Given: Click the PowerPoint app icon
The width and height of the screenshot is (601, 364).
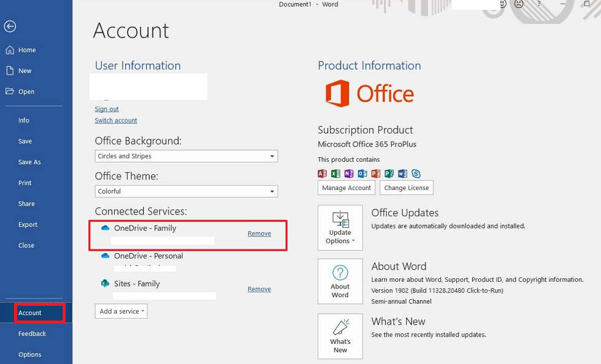Looking at the screenshot, I should pyautogui.click(x=375, y=173).
